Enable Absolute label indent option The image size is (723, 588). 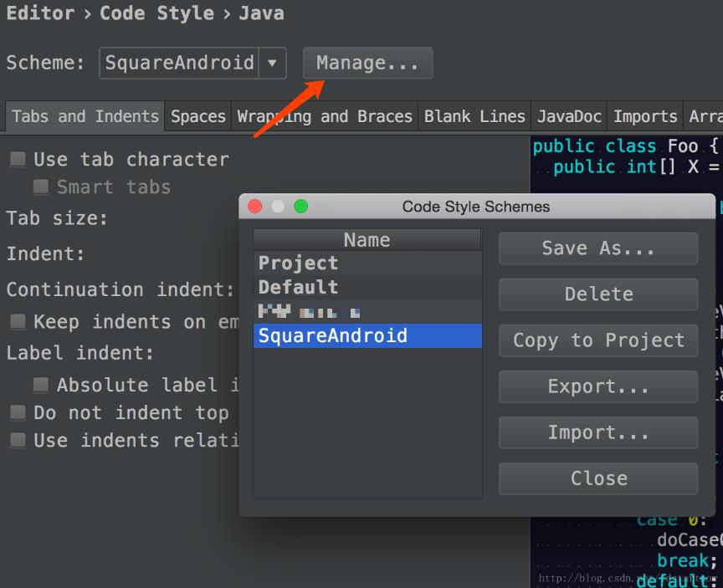40,385
